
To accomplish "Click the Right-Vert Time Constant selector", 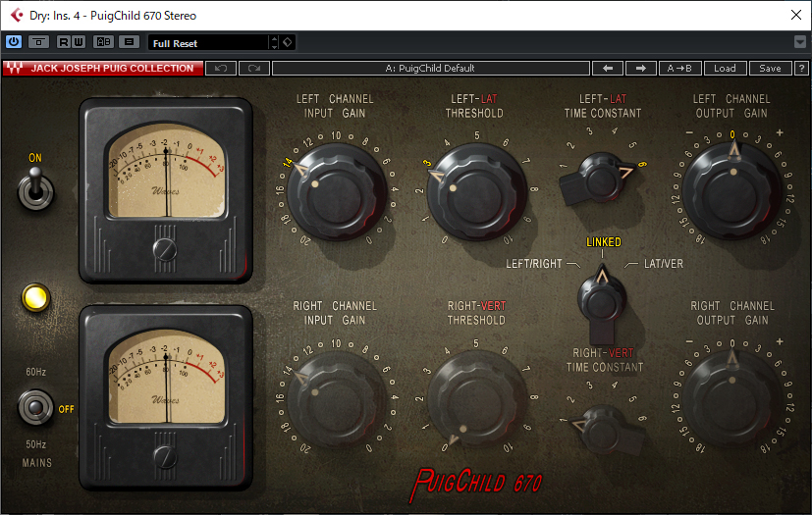I will coord(606,430).
